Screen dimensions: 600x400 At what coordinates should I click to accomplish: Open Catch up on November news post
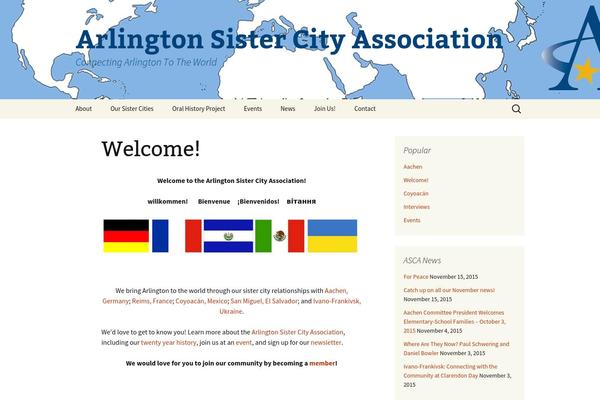[449, 290]
